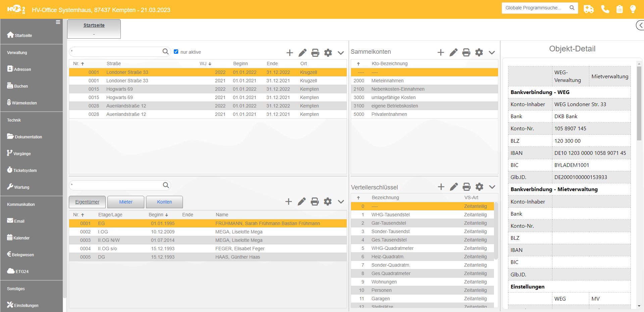Print the Verteilerschlüssel list
This screenshot has width=644, height=312.
(x=466, y=187)
